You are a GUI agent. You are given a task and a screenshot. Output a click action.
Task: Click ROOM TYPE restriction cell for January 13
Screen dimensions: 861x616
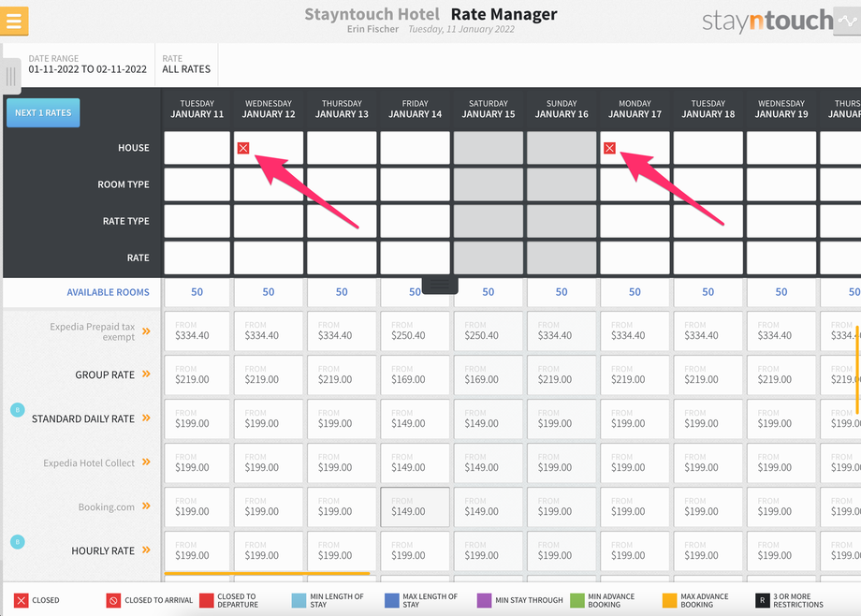[x=342, y=184]
